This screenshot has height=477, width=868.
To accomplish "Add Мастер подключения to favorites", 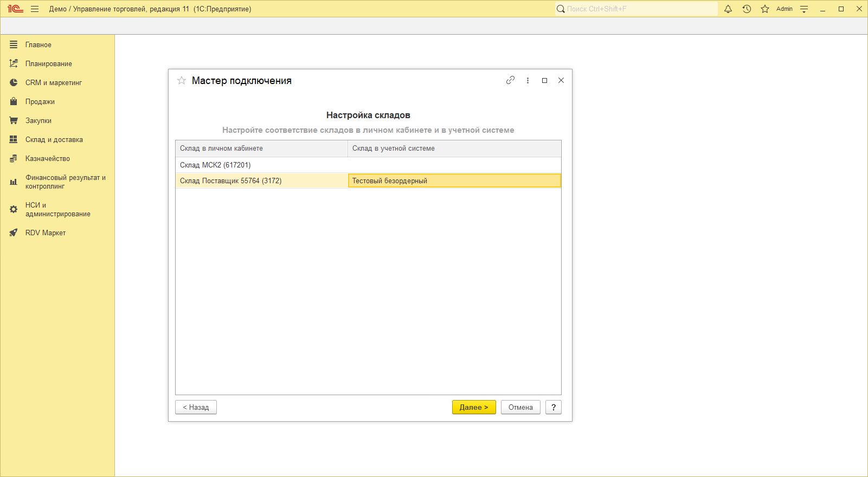I will [182, 80].
